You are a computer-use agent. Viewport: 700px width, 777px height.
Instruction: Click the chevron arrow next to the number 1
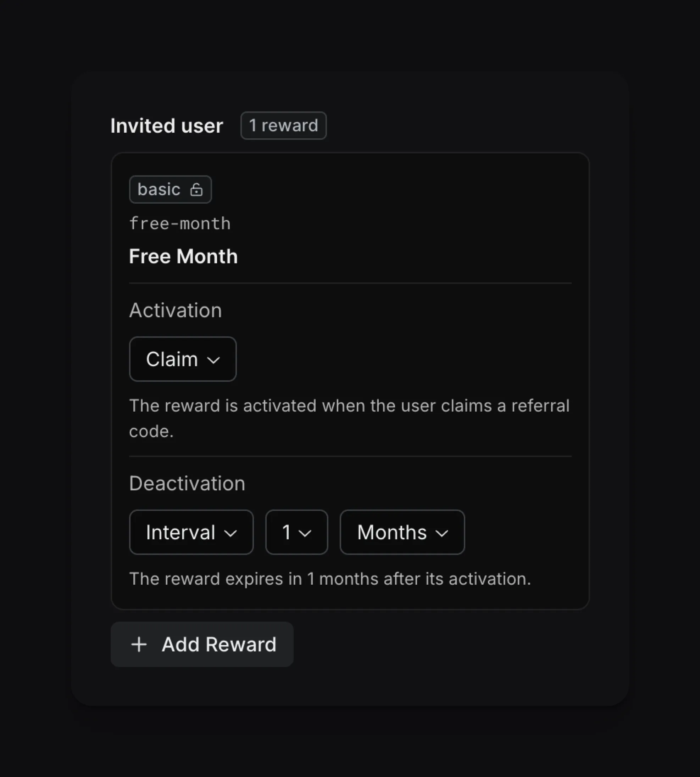tap(305, 533)
